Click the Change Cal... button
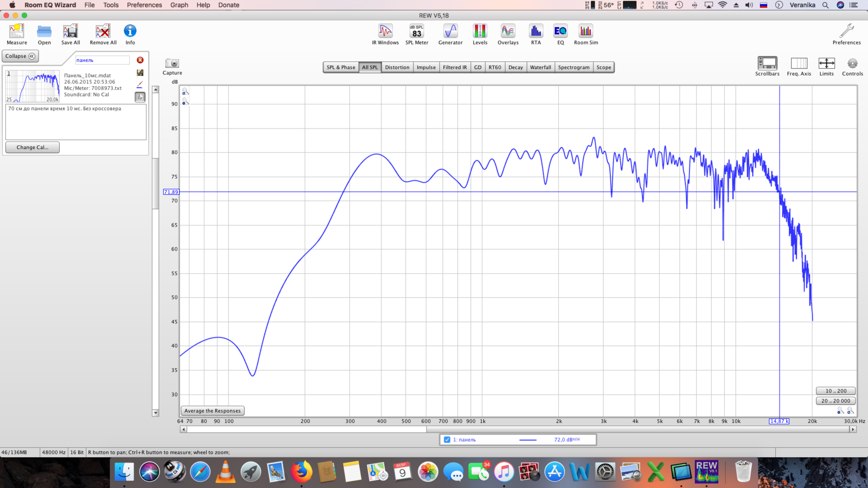This screenshot has height=488, width=868. (33, 147)
